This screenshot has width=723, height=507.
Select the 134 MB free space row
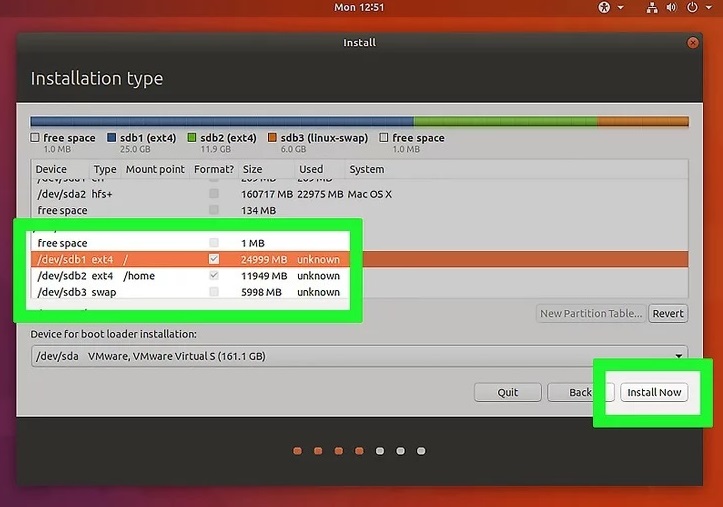(x=359, y=210)
